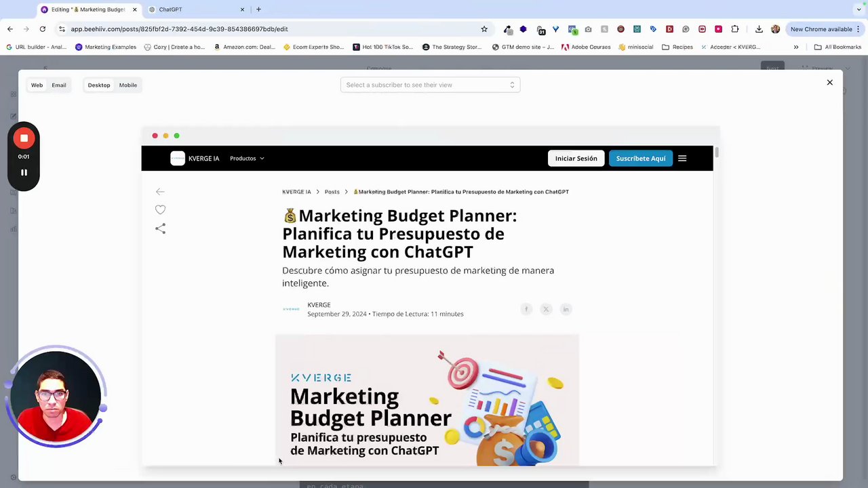The width and height of the screenshot is (868, 488).
Task: Click the Grammarly extension icon
Action: (686, 29)
